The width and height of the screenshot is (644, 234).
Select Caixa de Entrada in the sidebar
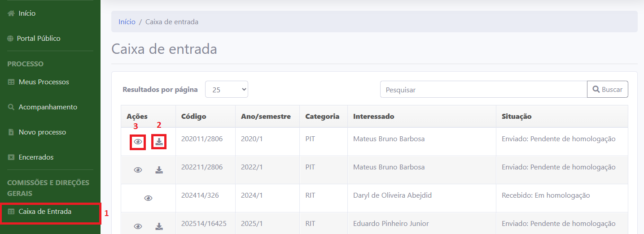pos(45,212)
